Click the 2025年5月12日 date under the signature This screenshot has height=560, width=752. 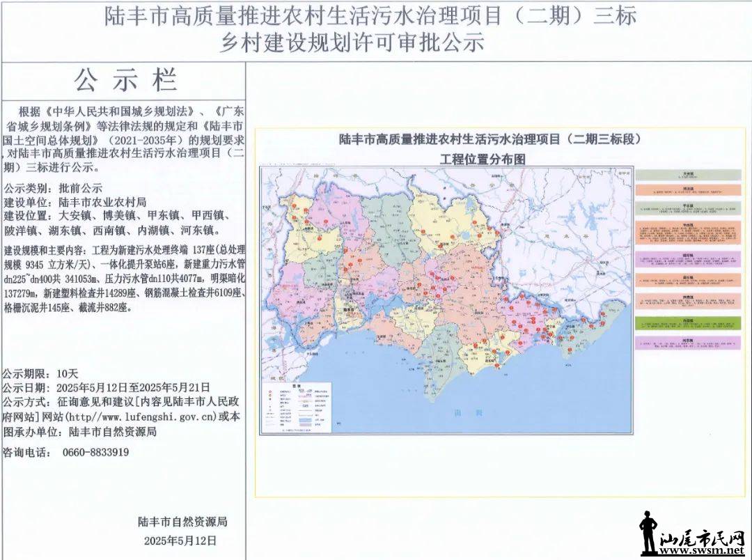(x=180, y=540)
